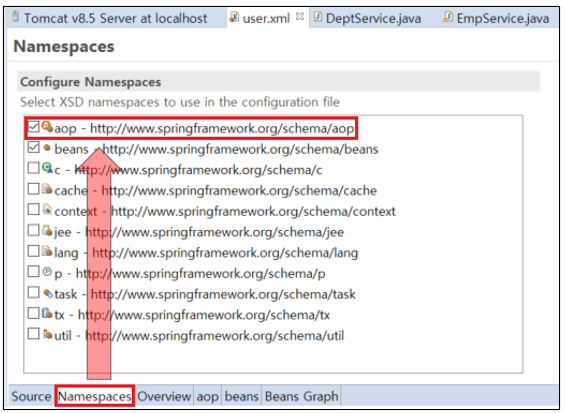Close the user.xml editor tab
The image size is (565, 413).
[300, 16]
